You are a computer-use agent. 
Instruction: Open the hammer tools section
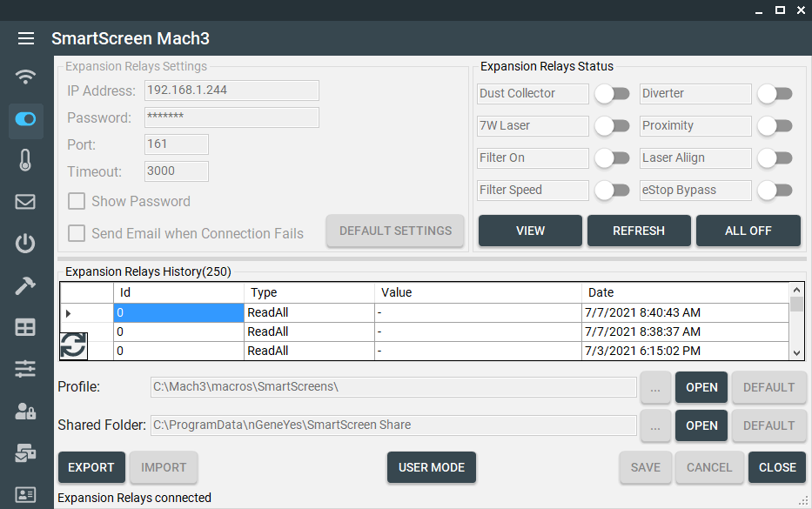coord(26,286)
